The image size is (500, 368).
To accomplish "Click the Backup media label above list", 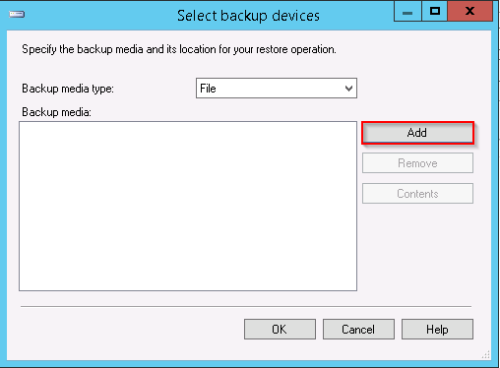I will point(56,112).
